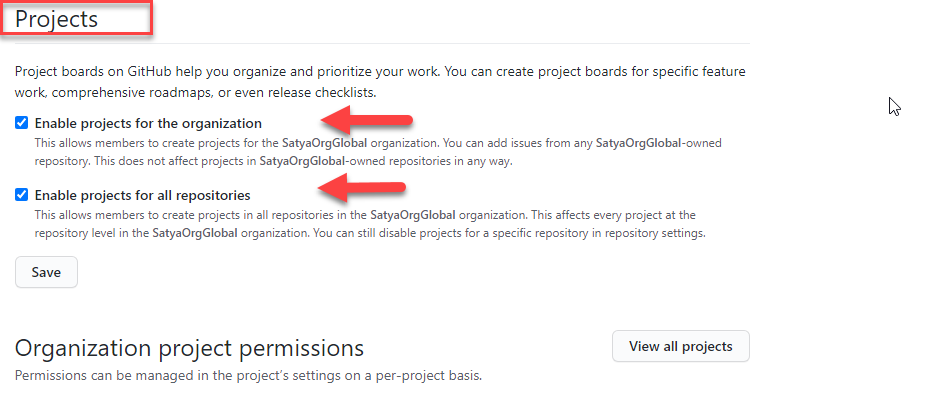Click the "Permissions can be managed" sentence
The height and width of the screenshot is (417, 926).
click(x=100, y=376)
